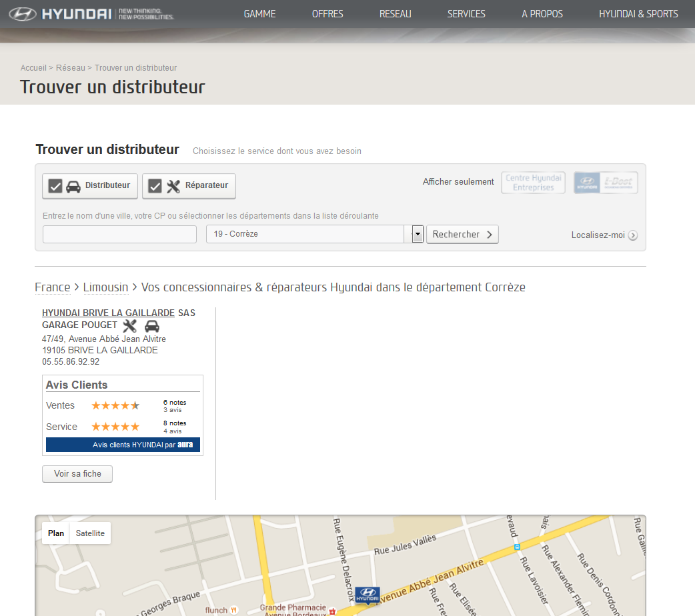
Task: Open the OFFRES navigation menu
Action: pos(327,14)
